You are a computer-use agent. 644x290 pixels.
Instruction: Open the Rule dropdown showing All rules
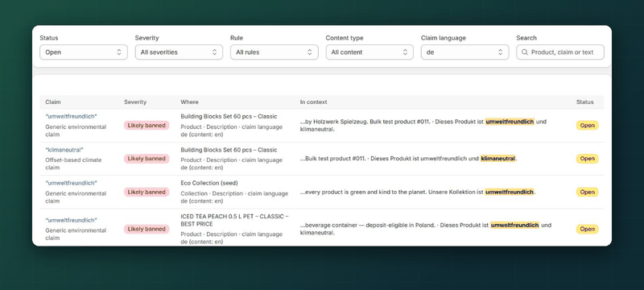[274, 52]
